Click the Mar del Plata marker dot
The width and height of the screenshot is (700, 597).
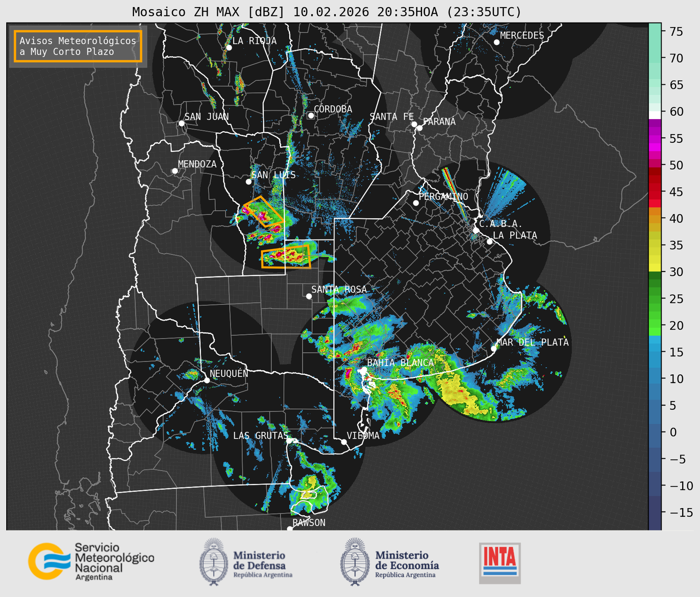pos(494,349)
